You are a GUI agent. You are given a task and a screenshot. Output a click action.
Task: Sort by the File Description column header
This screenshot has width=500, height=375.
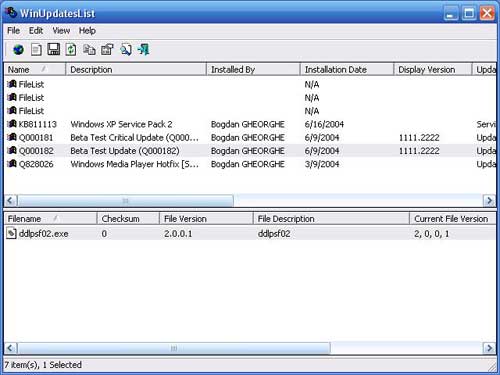pyautogui.click(x=331, y=219)
